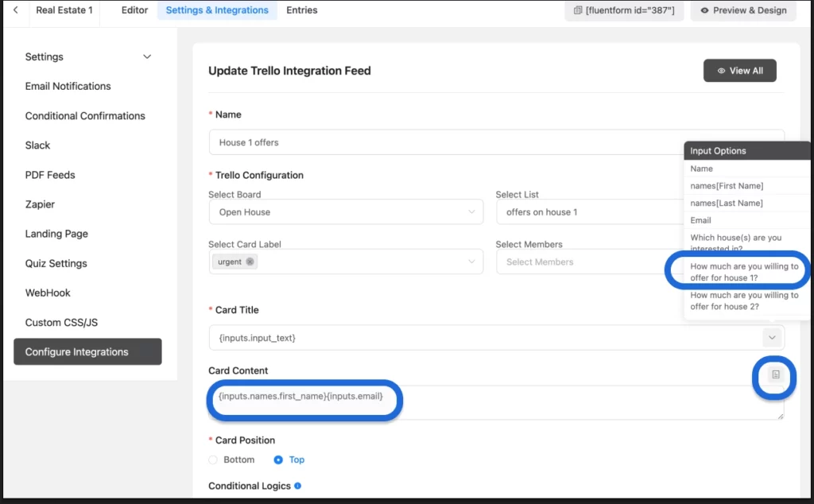814x504 pixels.
Task: Open the Select Board dropdown
Action: [346, 211]
